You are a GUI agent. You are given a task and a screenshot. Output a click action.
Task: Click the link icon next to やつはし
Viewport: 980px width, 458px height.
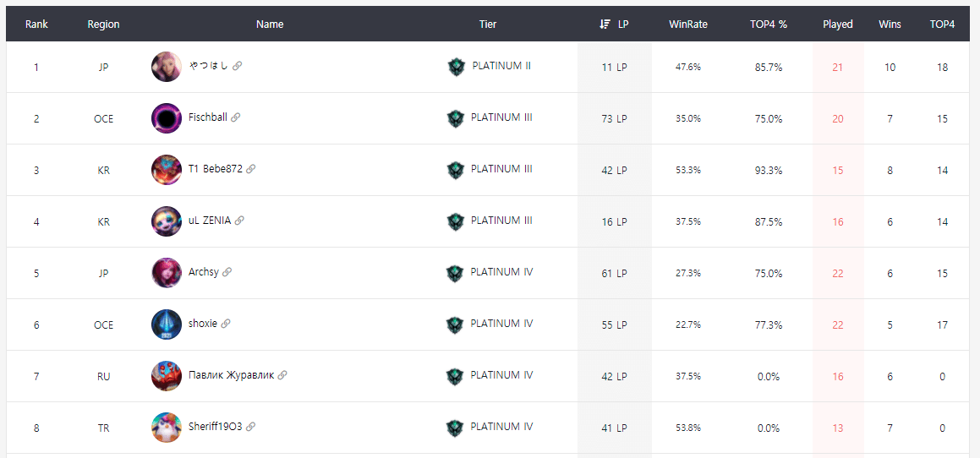point(238,66)
